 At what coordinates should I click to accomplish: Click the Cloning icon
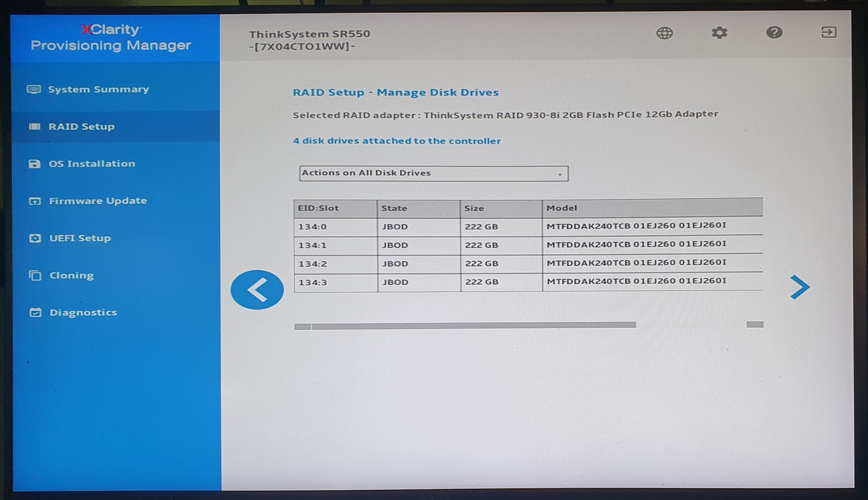[35, 275]
